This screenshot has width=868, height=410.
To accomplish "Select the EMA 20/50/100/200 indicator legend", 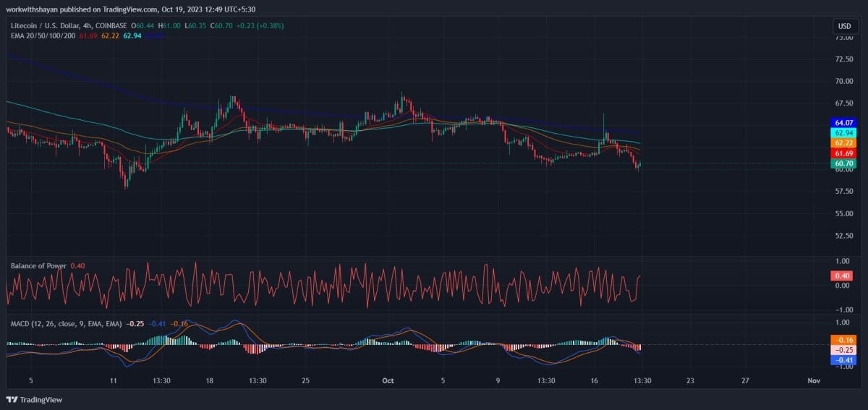I will point(42,35).
